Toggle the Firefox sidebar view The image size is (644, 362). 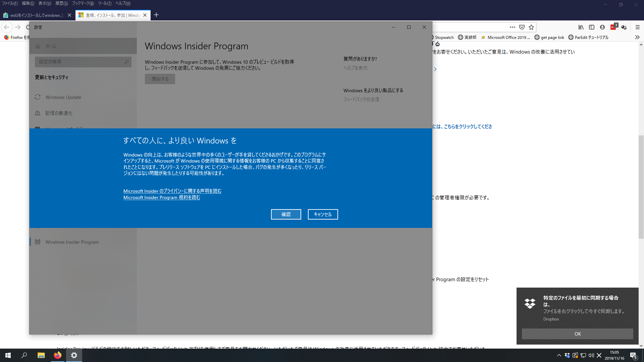592,27
